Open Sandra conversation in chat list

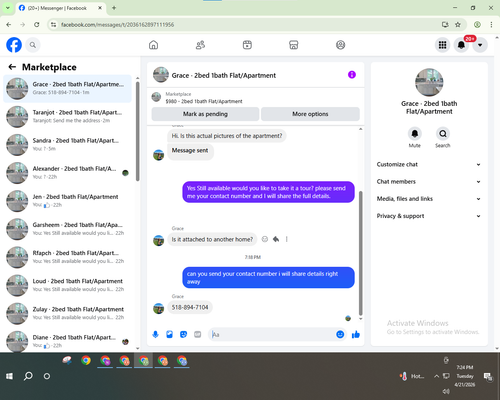tap(67, 145)
